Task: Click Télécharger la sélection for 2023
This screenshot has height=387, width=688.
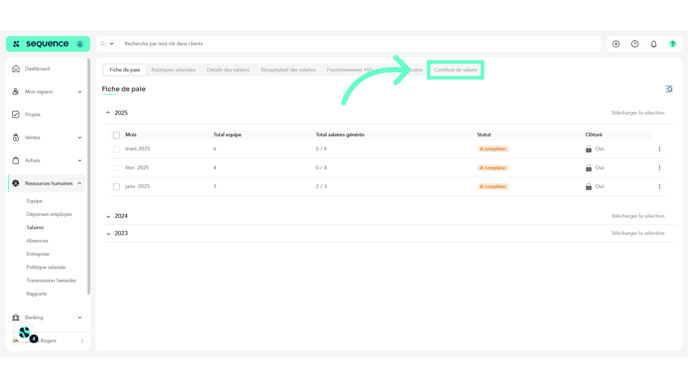Action: [638, 233]
